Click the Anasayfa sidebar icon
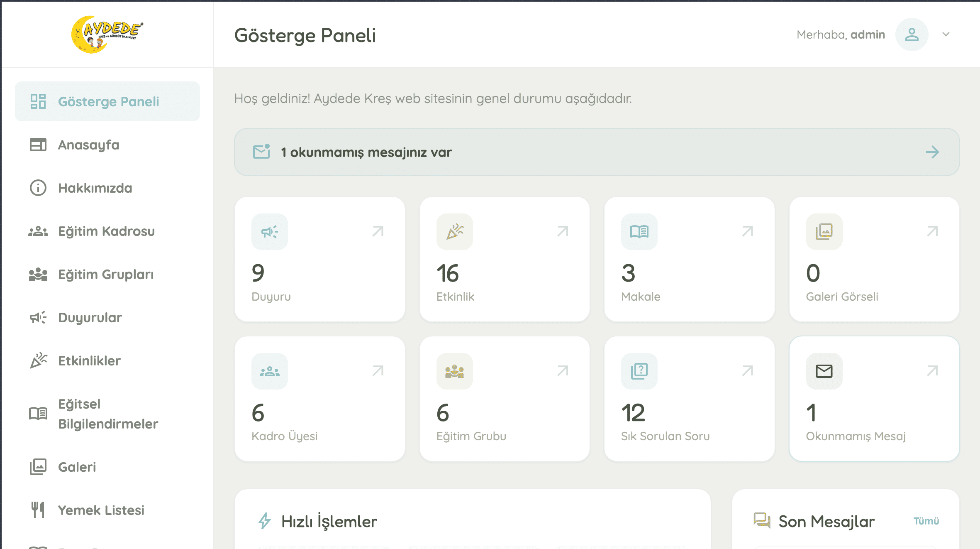Viewport: 980px width, 549px height. click(x=38, y=145)
